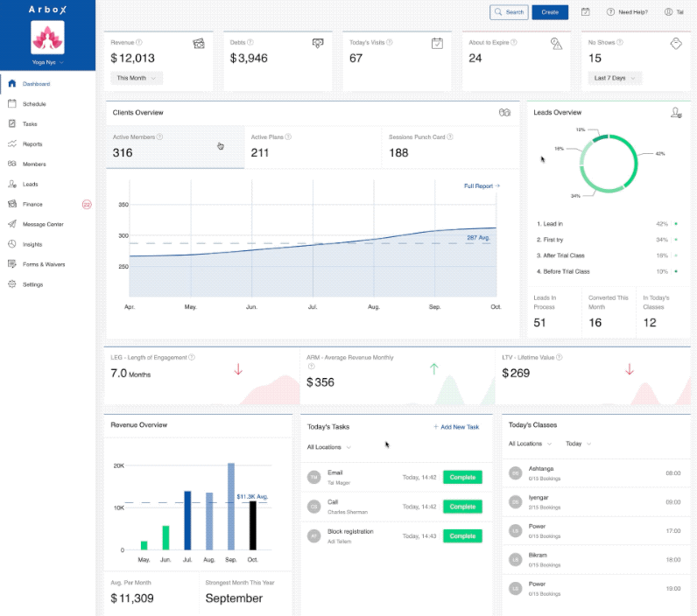Click Today's Visits calendar check icon

coord(438,44)
